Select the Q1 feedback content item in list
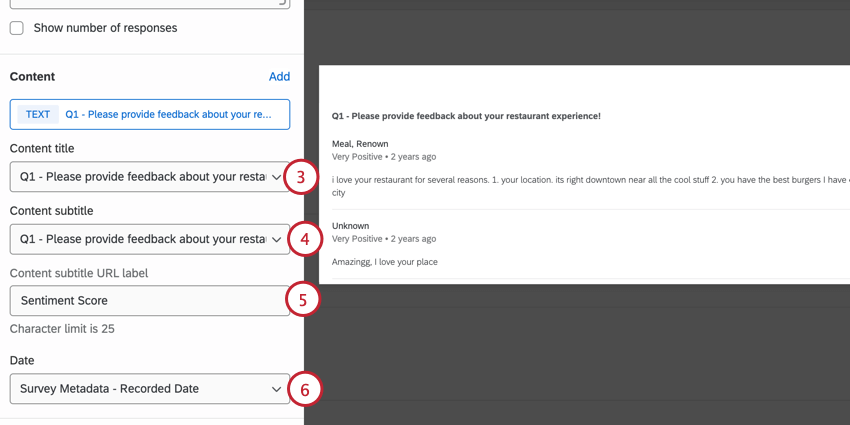Image resolution: width=850 pixels, height=425 pixels. point(150,114)
